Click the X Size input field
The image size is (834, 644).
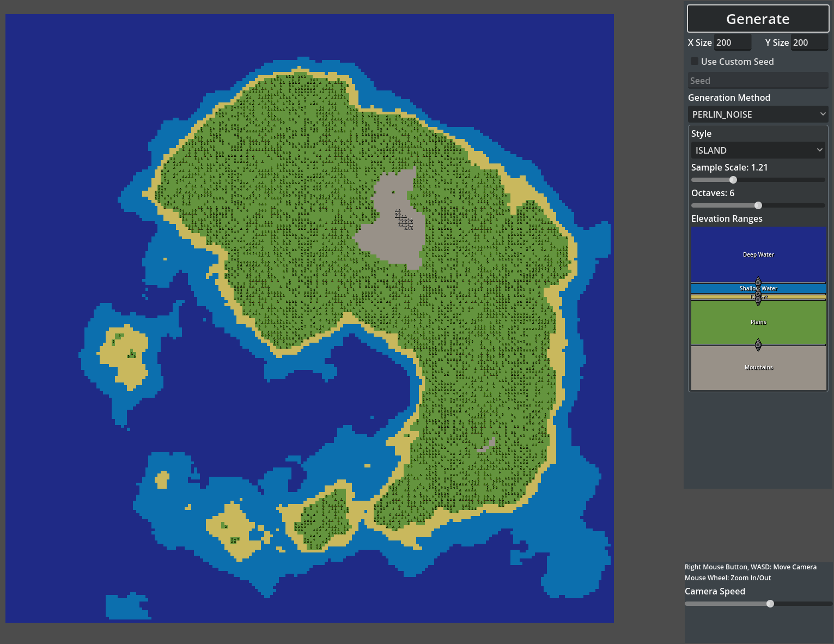732,42
